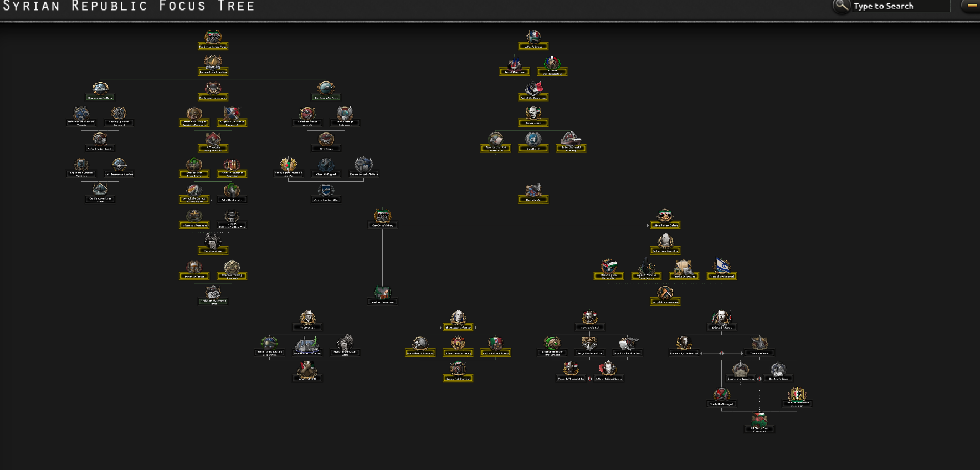
Task: Select Setting Up Naval Command focus
Action: (x=119, y=117)
